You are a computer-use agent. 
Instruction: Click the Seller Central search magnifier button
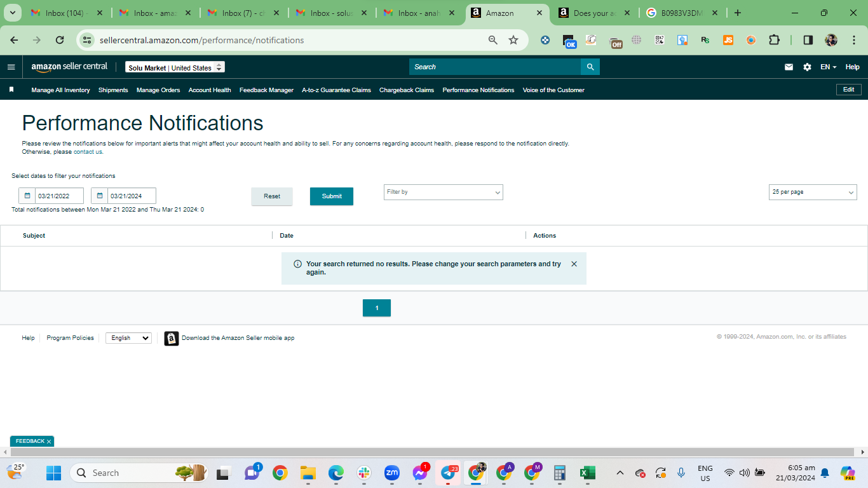click(590, 67)
